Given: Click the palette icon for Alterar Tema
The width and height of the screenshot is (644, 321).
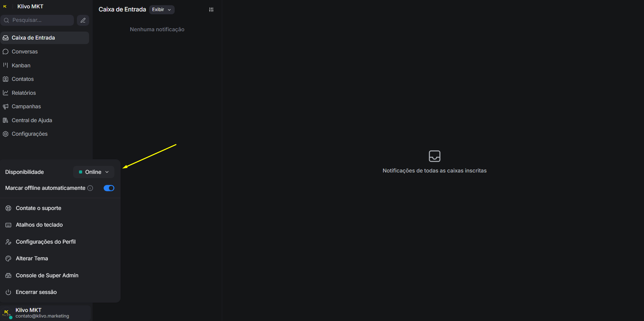Looking at the screenshot, I should [x=8, y=259].
